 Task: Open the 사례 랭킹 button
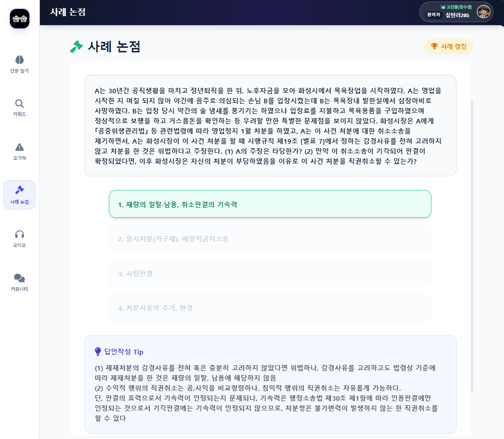tap(449, 46)
